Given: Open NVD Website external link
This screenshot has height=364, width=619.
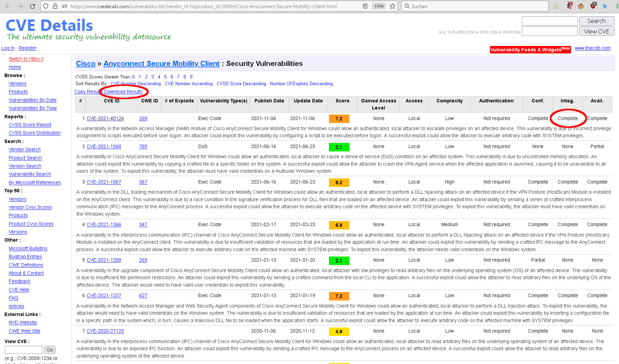Looking at the screenshot, I should (x=23, y=322).
